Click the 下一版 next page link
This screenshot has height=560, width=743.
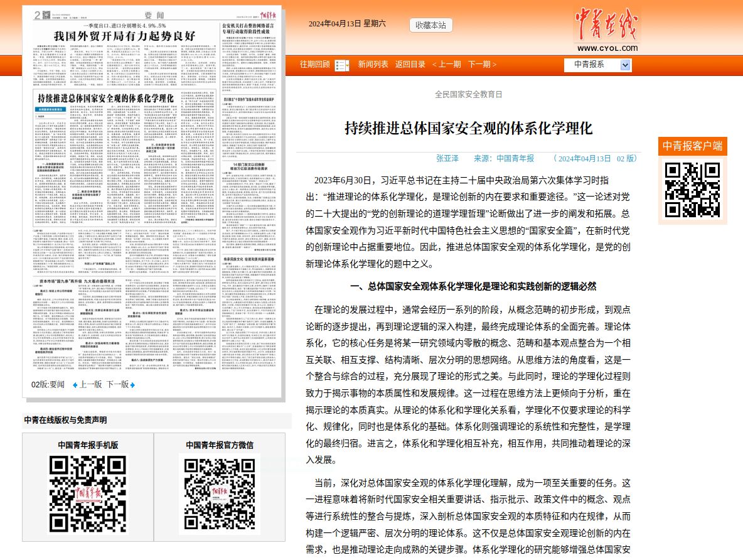(117, 385)
